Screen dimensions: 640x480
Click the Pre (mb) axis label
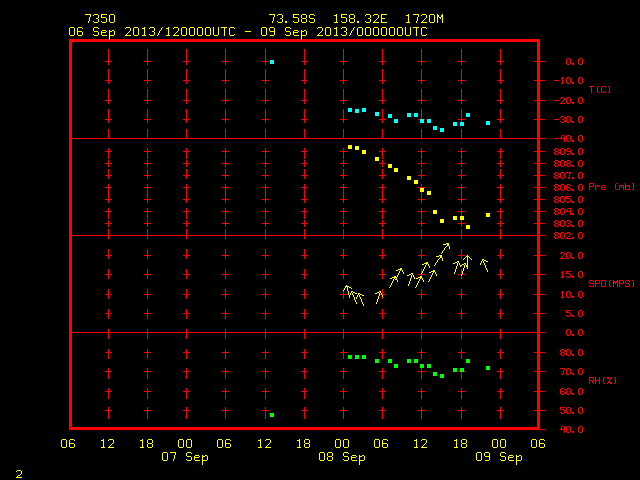point(611,187)
